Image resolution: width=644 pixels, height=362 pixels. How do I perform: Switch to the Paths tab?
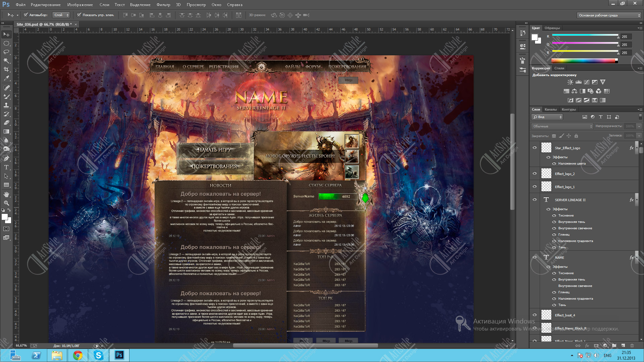569,110
